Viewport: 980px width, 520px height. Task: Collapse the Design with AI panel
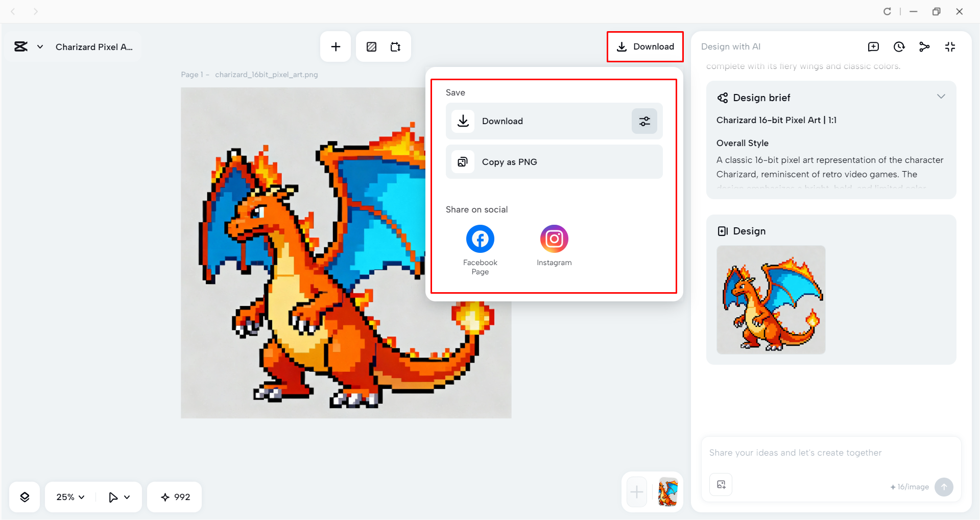click(950, 46)
